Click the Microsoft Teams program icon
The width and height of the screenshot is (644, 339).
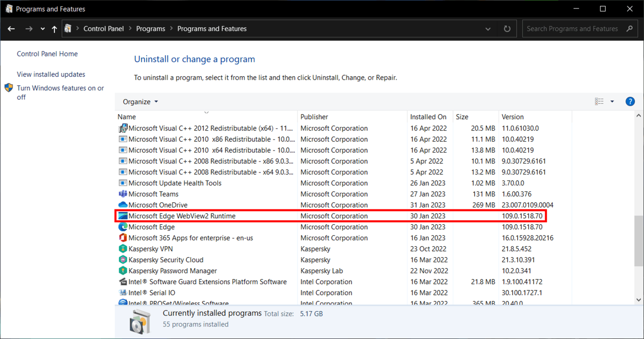point(123,194)
